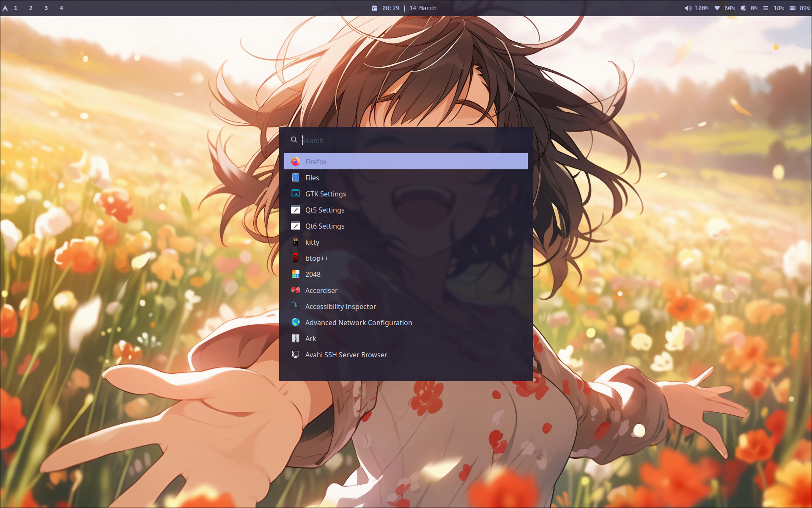This screenshot has width=812, height=508.
Task: Click the Advanced Network Configuration globe icon
Action: [296, 322]
